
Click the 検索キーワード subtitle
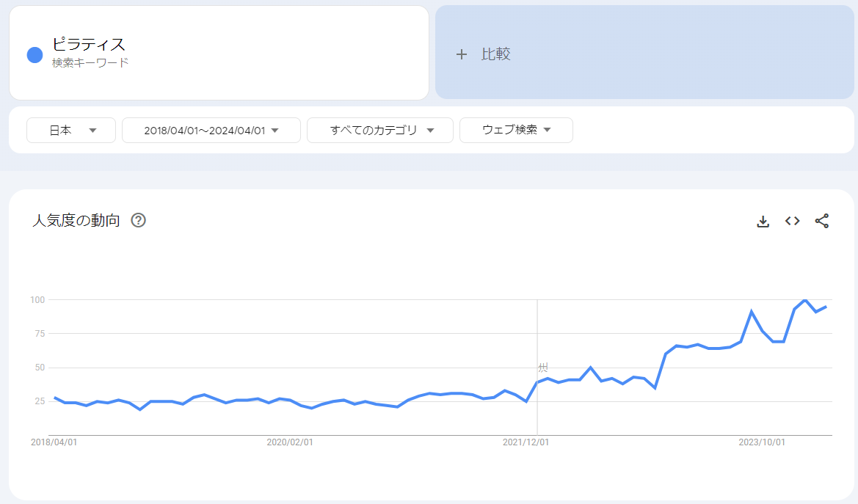click(90, 63)
